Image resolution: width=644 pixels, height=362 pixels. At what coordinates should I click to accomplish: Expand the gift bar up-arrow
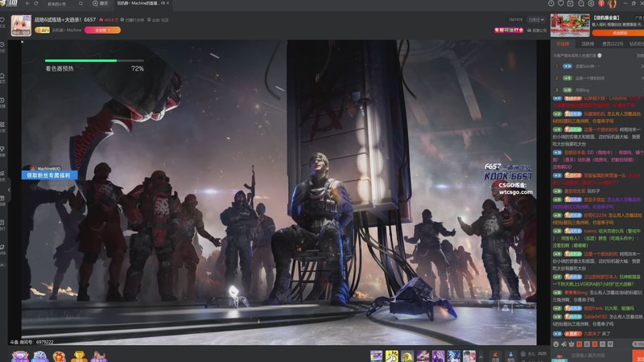[x=481, y=356]
